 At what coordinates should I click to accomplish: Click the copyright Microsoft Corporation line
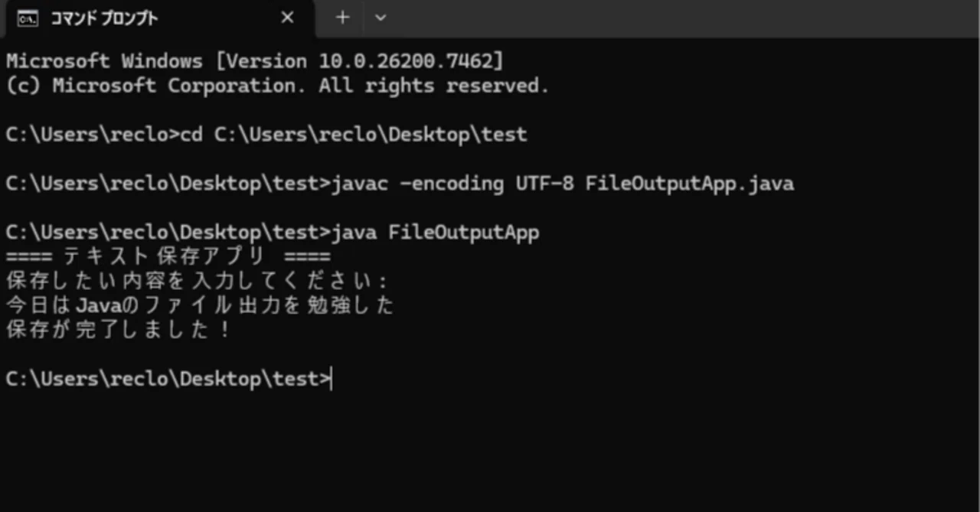(277, 86)
